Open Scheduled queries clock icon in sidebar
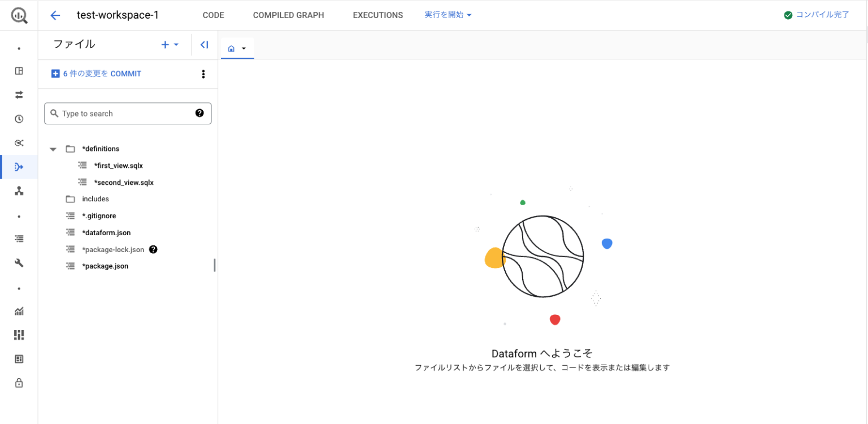Viewport: 868px width, 424px height. click(19, 119)
